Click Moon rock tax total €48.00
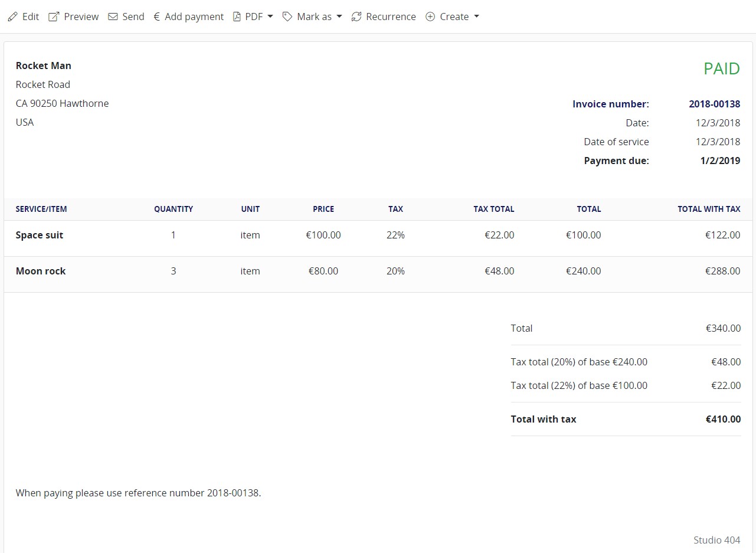Screen dimensions: 756x553 pos(500,271)
